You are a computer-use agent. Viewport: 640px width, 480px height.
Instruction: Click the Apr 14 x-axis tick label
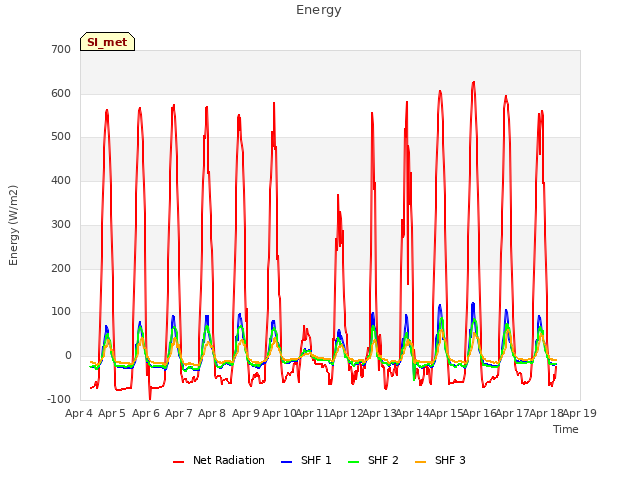pyautogui.click(x=413, y=413)
